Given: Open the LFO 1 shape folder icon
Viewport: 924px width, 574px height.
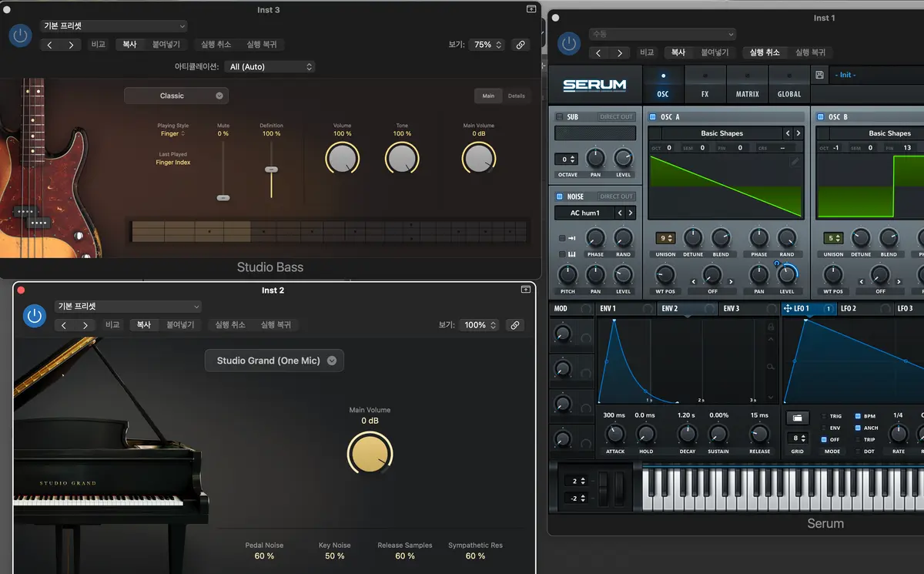Looking at the screenshot, I should point(797,418).
